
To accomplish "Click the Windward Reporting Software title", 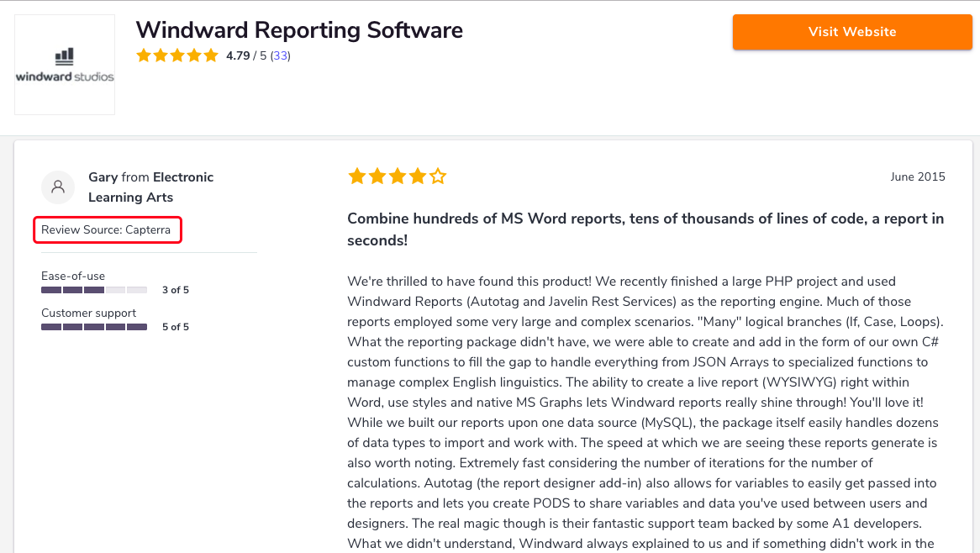I will (299, 30).
